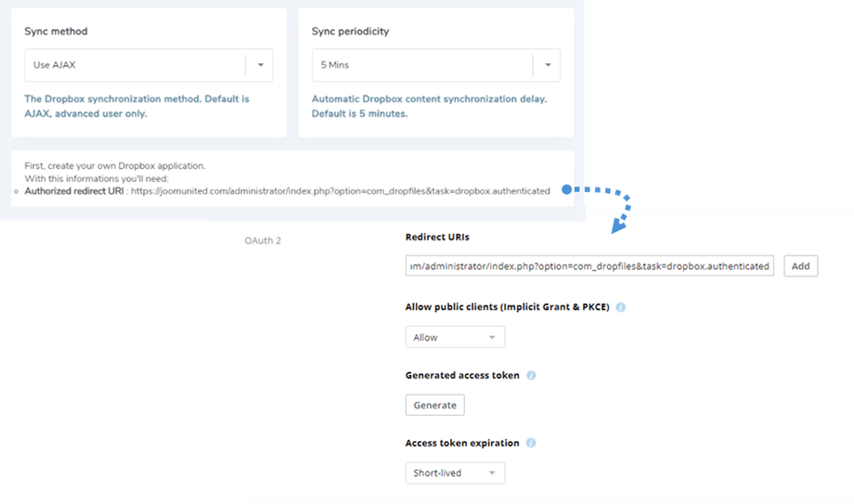Click info icon beside Allow public clients
The height and width of the screenshot is (504, 854).
pyautogui.click(x=621, y=307)
